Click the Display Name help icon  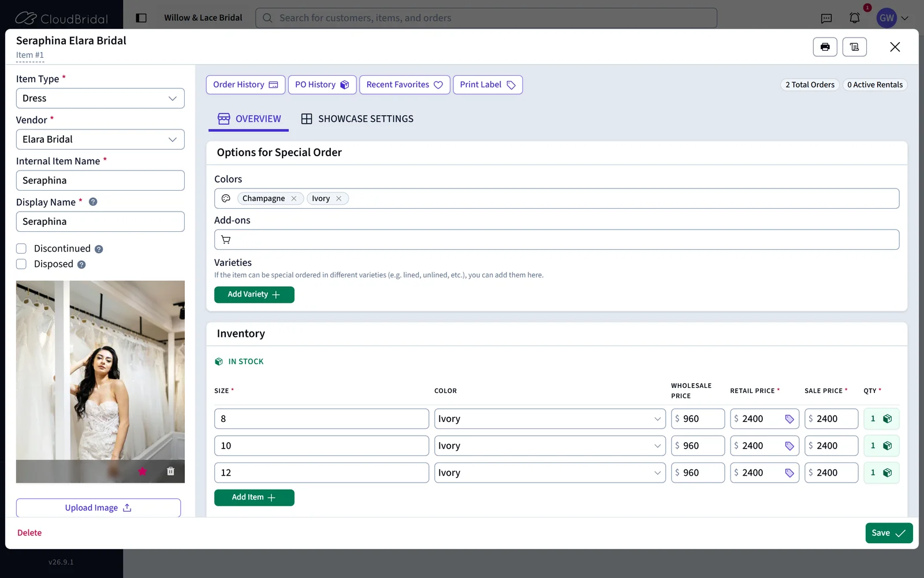93,202
